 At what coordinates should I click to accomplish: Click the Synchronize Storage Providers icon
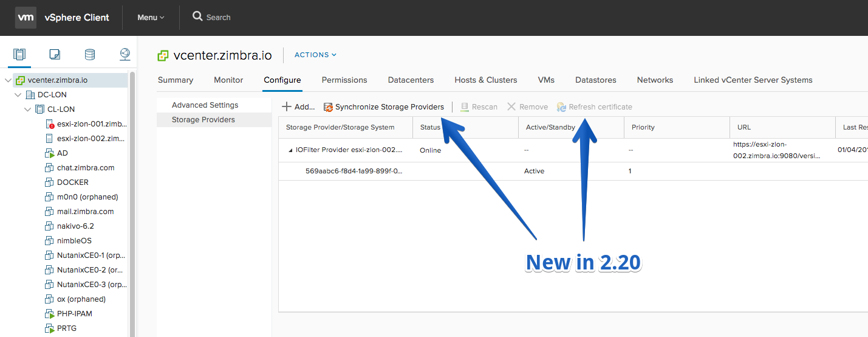tap(328, 107)
